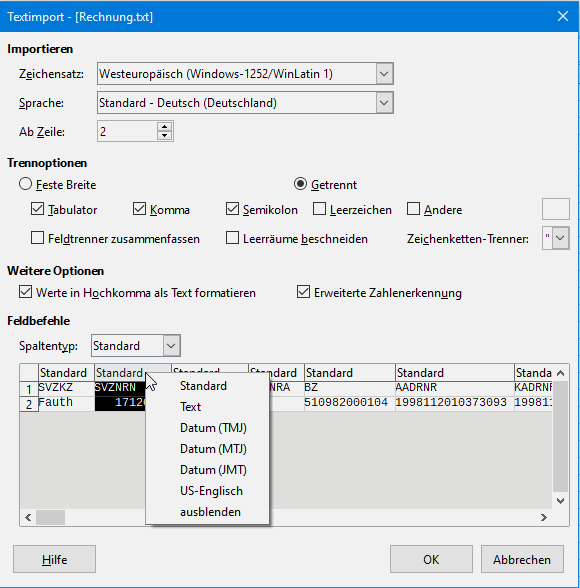Click the 510982000104 cell in preview
The width and height of the screenshot is (580, 588).
click(x=350, y=403)
